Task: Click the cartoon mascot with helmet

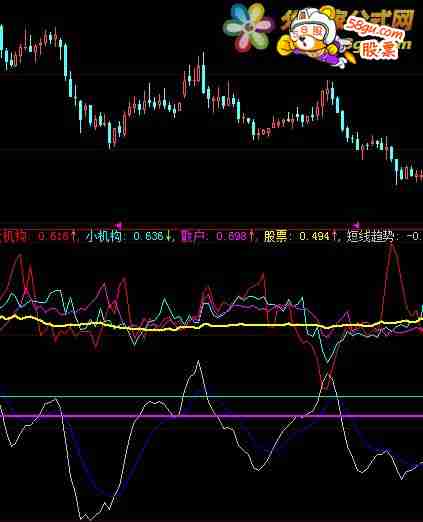Action: pyautogui.click(x=312, y=39)
